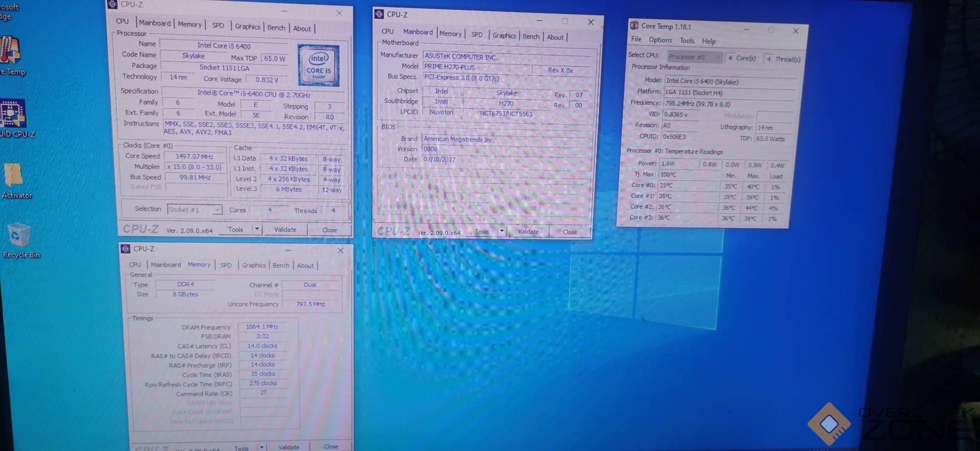Click Validate in Mainboard window
The image size is (980, 451).
click(528, 232)
